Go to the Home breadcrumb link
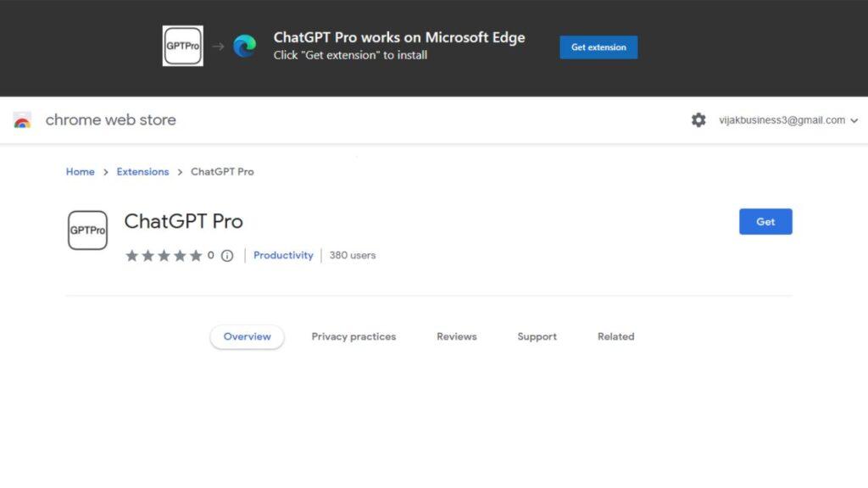The width and height of the screenshot is (868, 488). pos(81,171)
